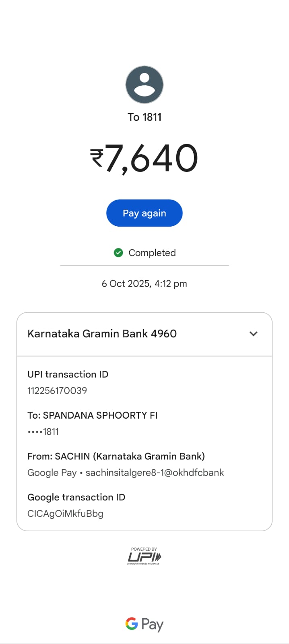Tap the SPANDANA SPHOORTY FI payee line
Screen dimensions: 289x644
click(x=92, y=415)
